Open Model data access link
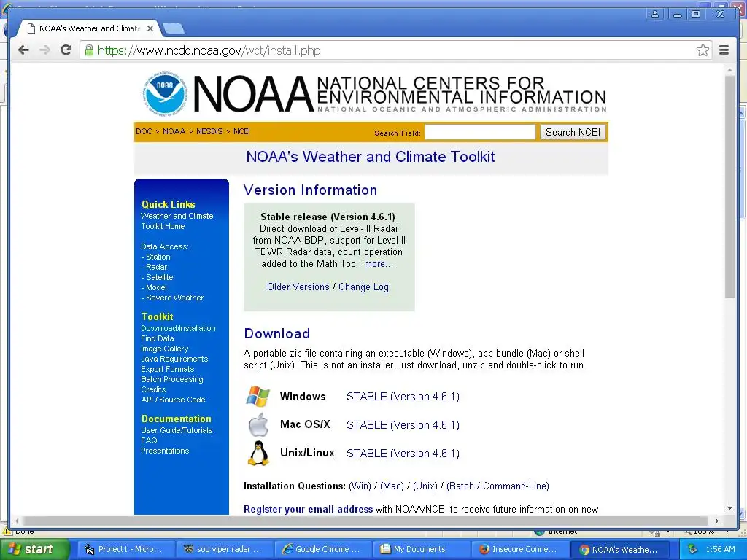Screen dimensions: 747x560 (x=156, y=287)
